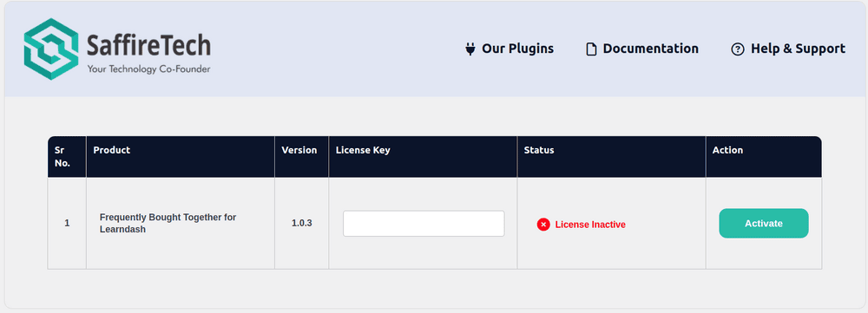Open the Our Plugins menu link

point(517,49)
